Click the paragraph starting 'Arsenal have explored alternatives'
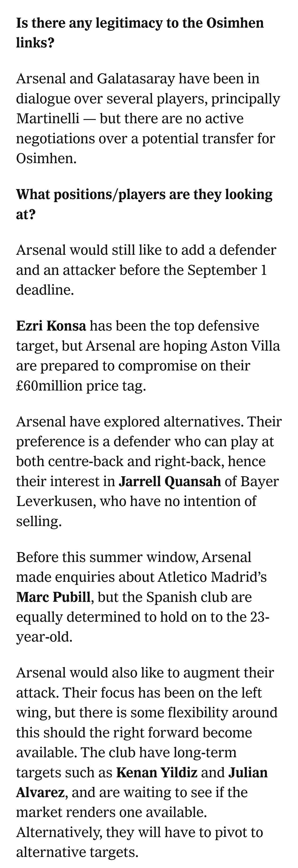298x868 pixels. (x=149, y=471)
